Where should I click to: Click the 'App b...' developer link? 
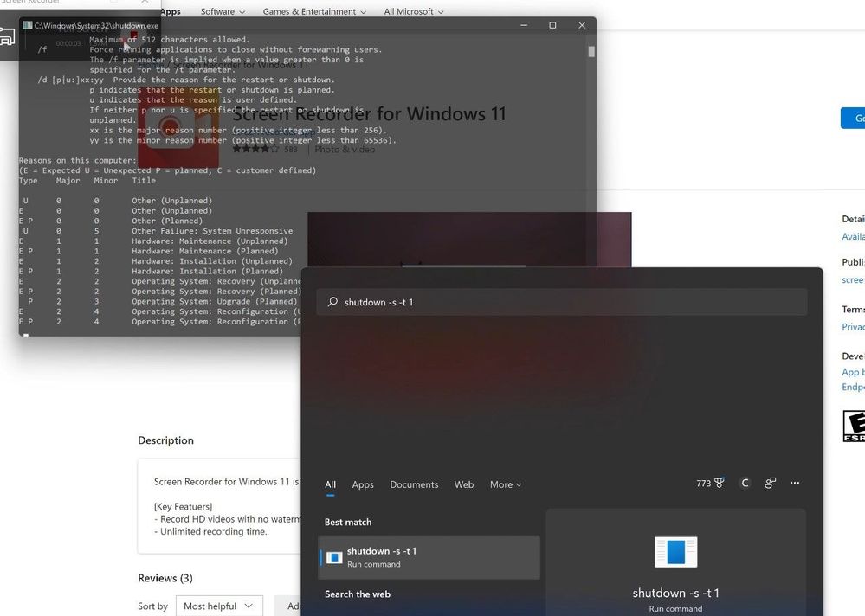tap(853, 373)
